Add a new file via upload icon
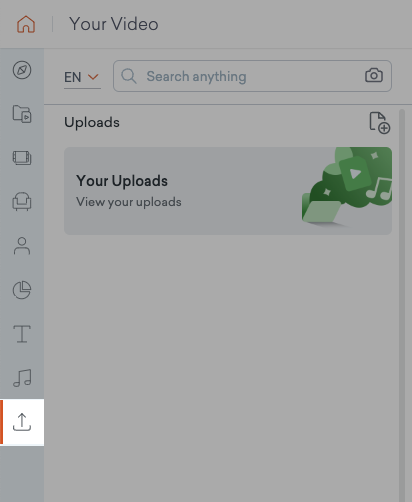 coord(380,123)
